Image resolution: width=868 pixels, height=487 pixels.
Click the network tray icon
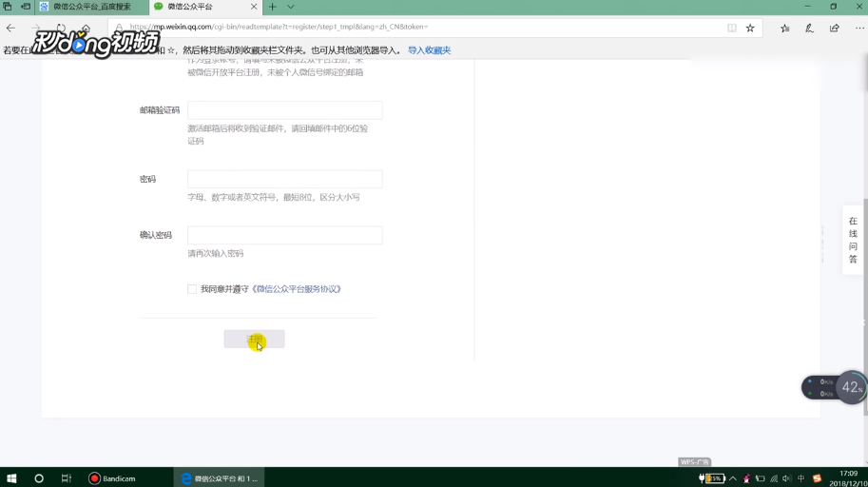(774, 478)
